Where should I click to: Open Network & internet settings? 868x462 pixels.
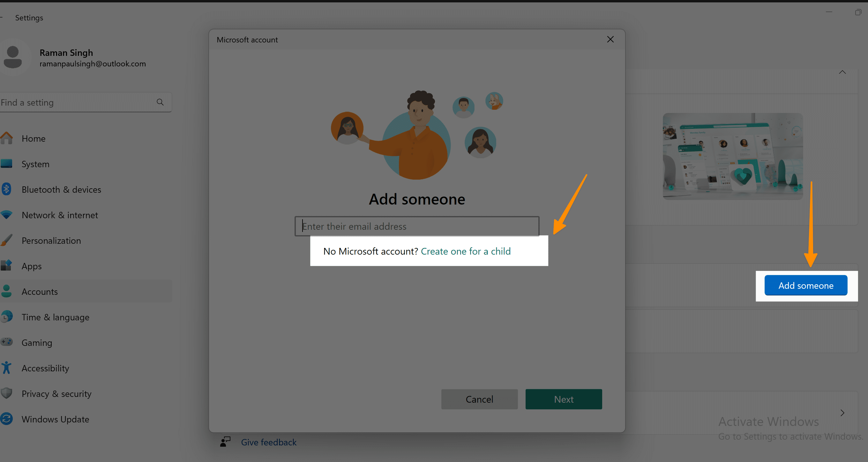pyautogui.click(x=60, y=215)
